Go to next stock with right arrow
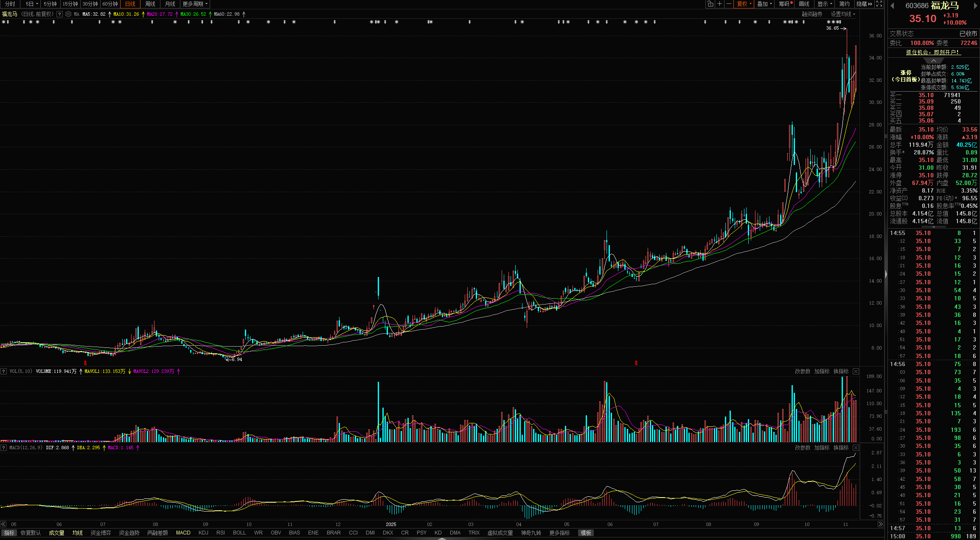This screenshot has height=540, width=980. [975, 6]
